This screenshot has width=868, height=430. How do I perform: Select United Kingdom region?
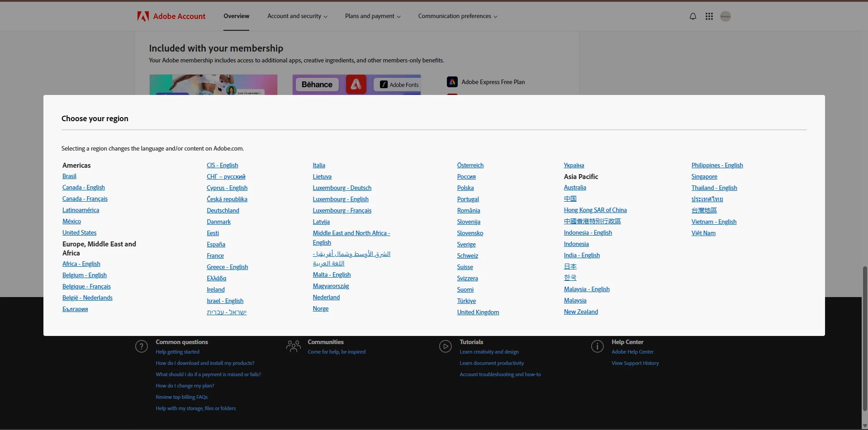[478, 312]
